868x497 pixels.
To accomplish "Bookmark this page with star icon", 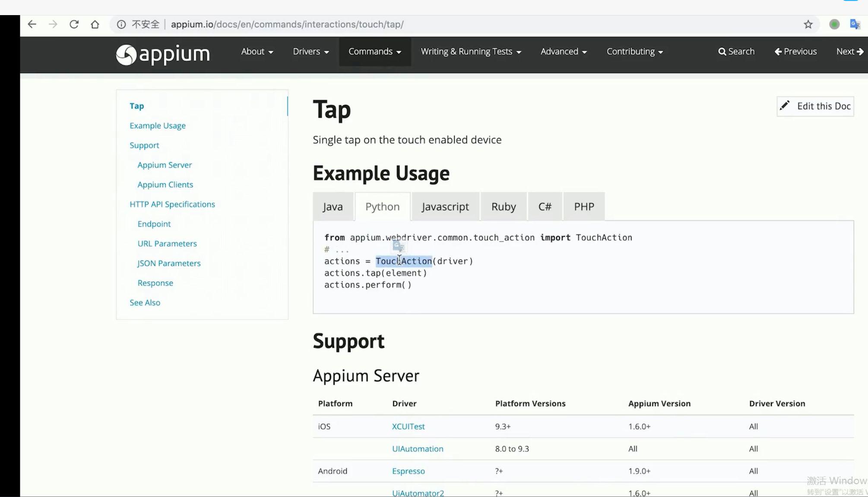I will click(x=808, y=24).
